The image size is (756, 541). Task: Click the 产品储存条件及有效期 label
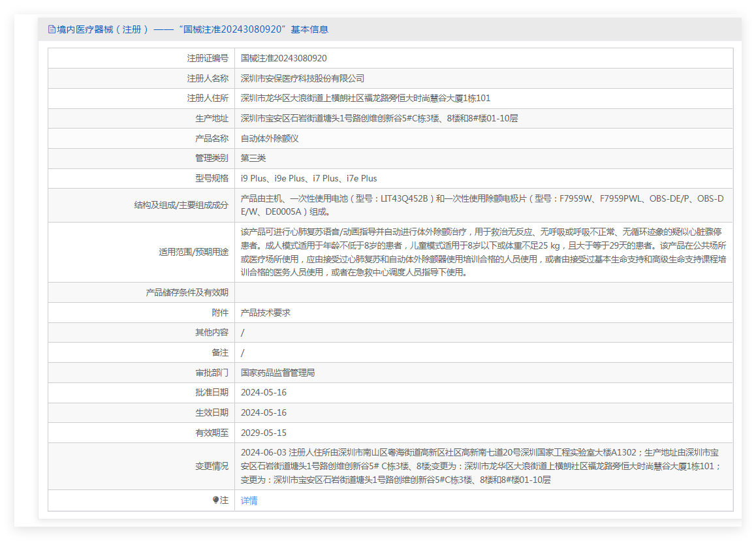[187, 292]
